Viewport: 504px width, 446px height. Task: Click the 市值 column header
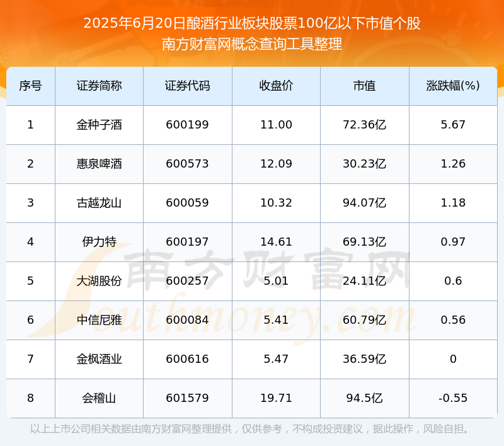click(365, 86)
